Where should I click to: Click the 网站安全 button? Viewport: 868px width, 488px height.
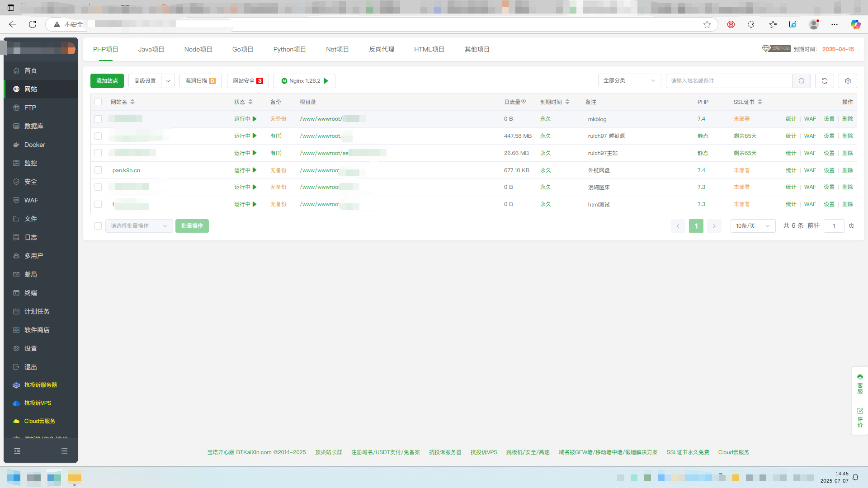click(248, 81)
